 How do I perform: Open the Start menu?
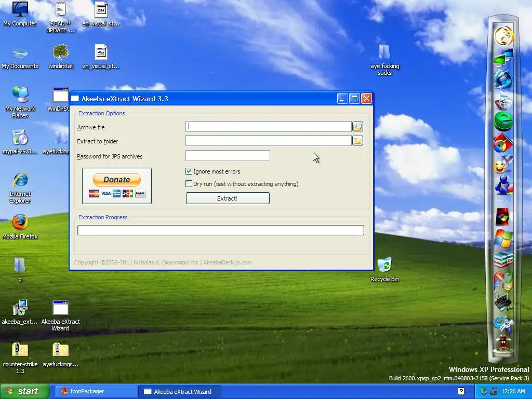pyautogui.click(x=24, y=392)
